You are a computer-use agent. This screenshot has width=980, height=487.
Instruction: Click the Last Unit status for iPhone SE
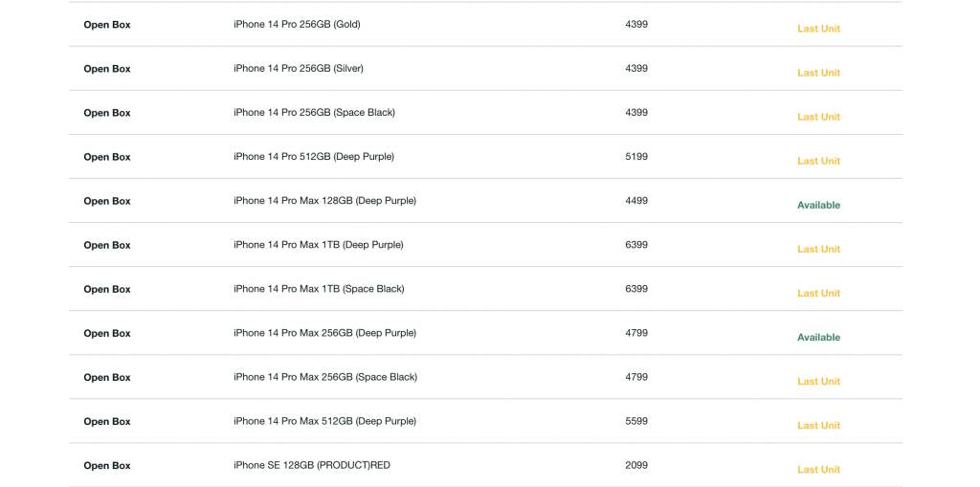(x=818, y=469)
